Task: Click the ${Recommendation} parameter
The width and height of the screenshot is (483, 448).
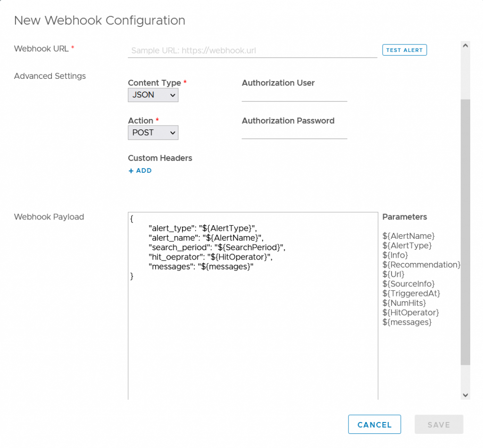Action: [x=421, y=265]
